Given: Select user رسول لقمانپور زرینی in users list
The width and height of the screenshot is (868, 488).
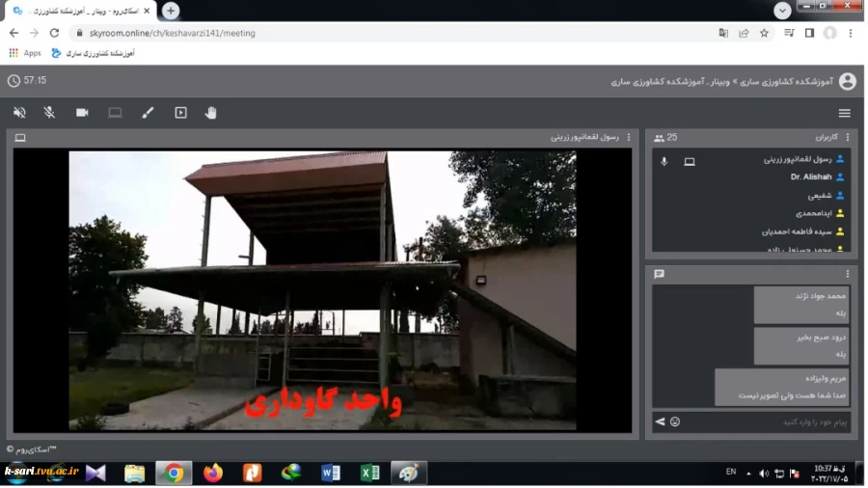Looking at the screenshot, I should pyautogui.click(x=798, y=159).
